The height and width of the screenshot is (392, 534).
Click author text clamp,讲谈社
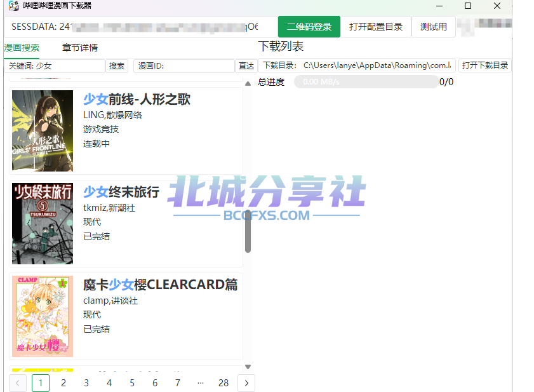click(110, 301)
